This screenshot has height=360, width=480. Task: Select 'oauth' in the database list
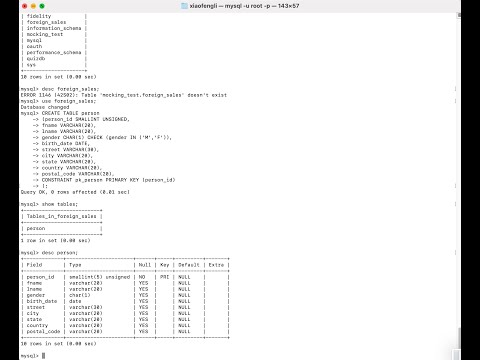34,46
